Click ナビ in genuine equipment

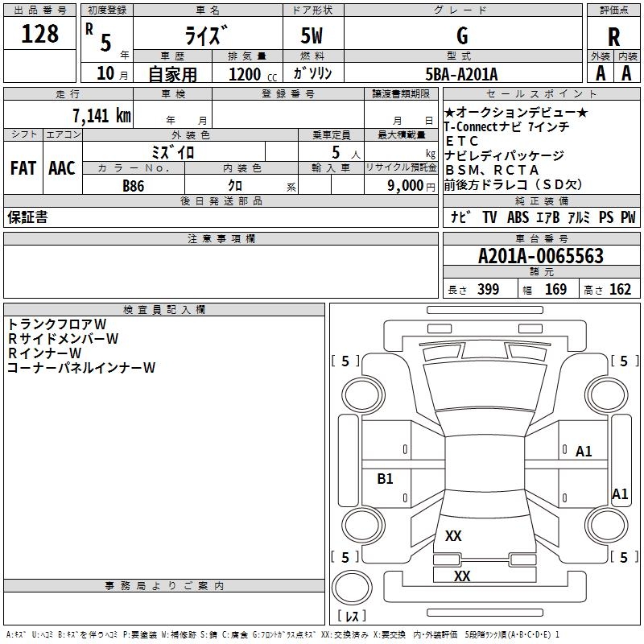pyautogui.click(x=460, y=217)
